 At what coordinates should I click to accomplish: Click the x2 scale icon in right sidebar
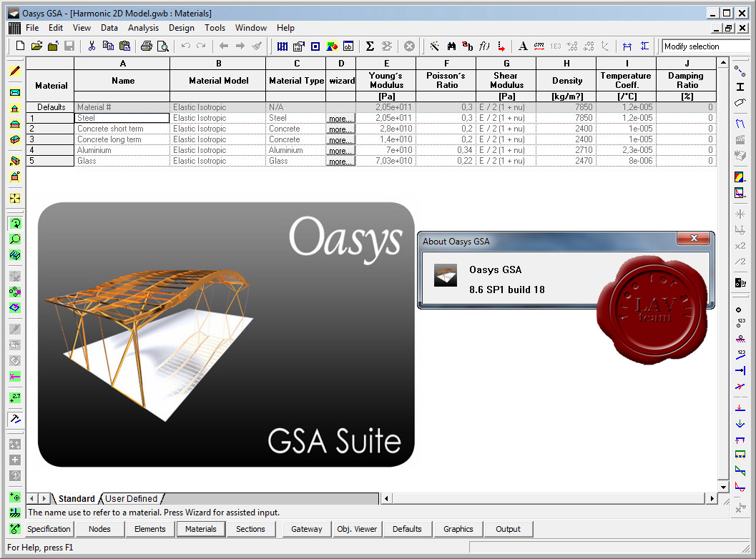740,246
